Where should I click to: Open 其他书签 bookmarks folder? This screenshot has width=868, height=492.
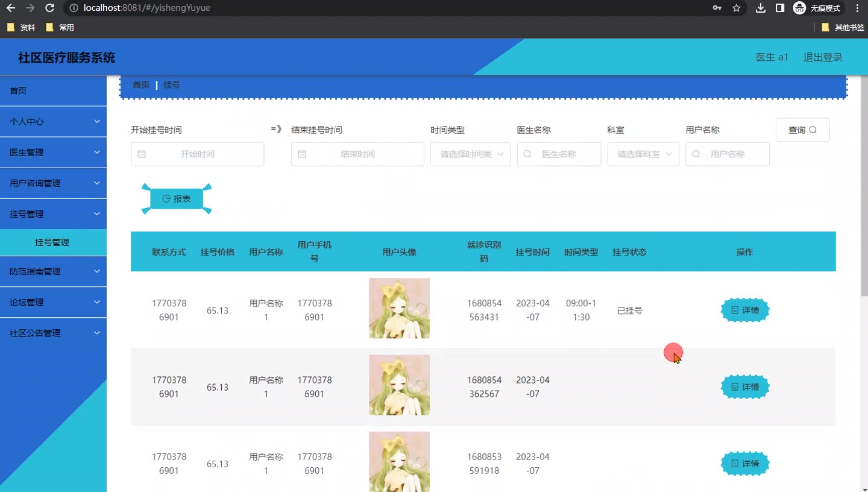[843, 27]
